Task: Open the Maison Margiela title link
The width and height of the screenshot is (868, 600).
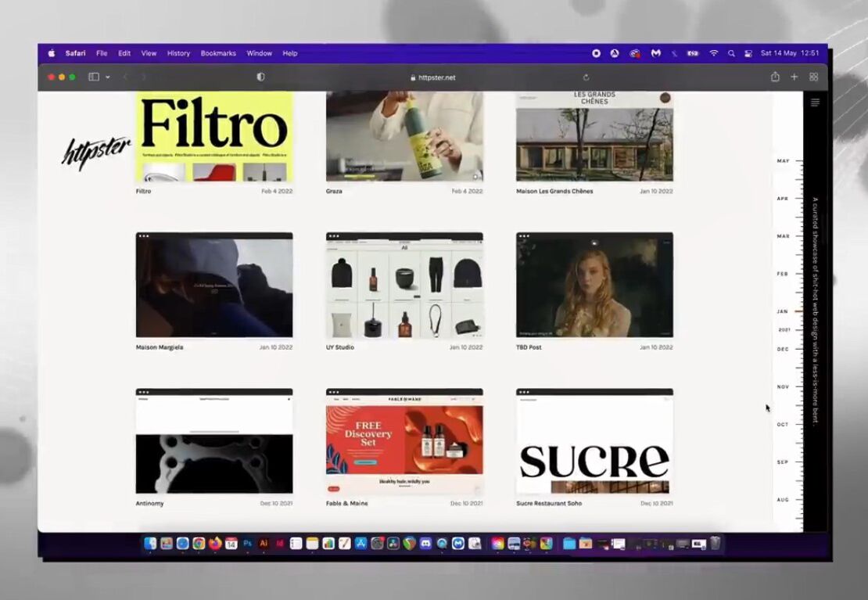Action: pos(160,347)
